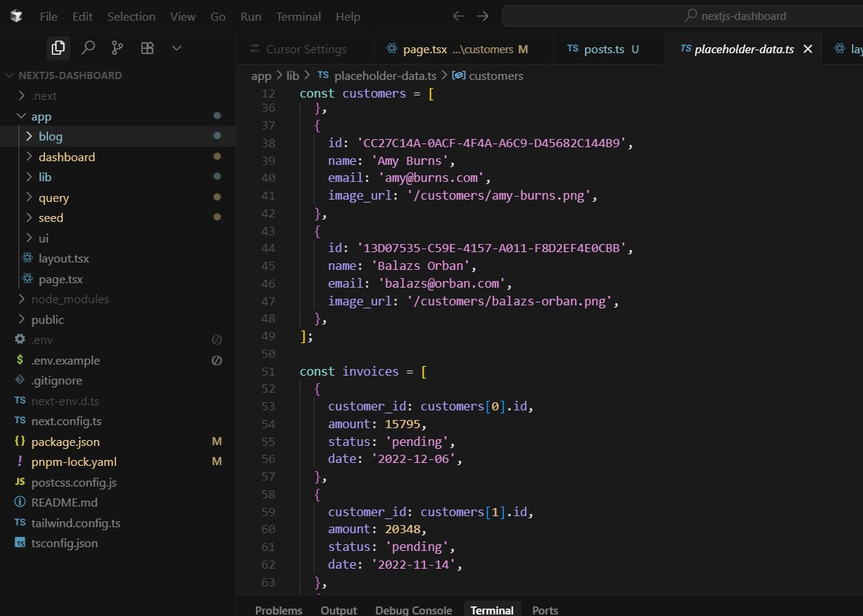863x616 pixels.
Task: Expand the lib folder in explorer
Action: point(118,177)
